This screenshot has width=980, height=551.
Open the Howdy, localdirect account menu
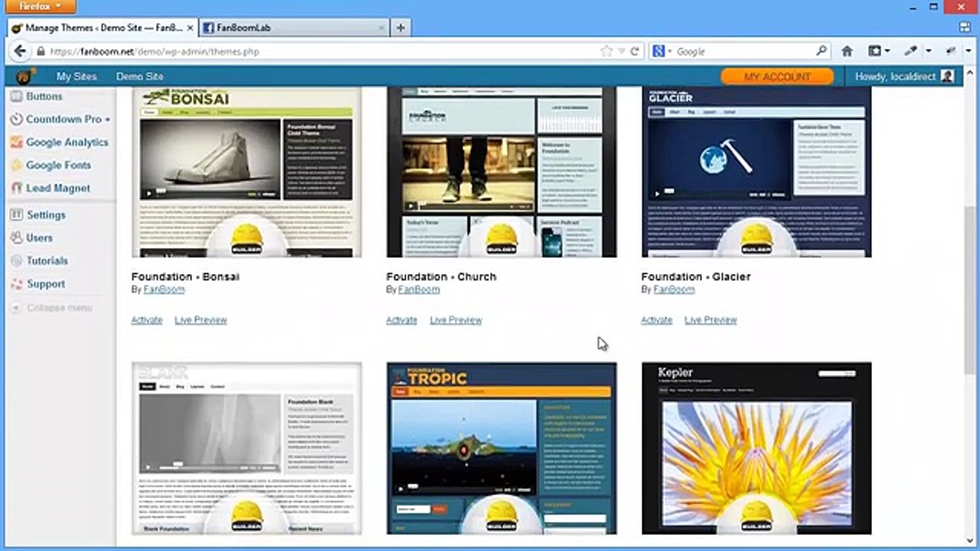point(904,77)
